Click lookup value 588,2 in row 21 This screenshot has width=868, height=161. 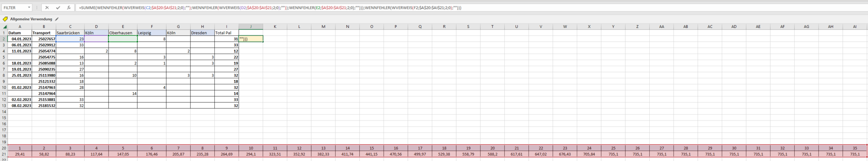tap(493, 154)
